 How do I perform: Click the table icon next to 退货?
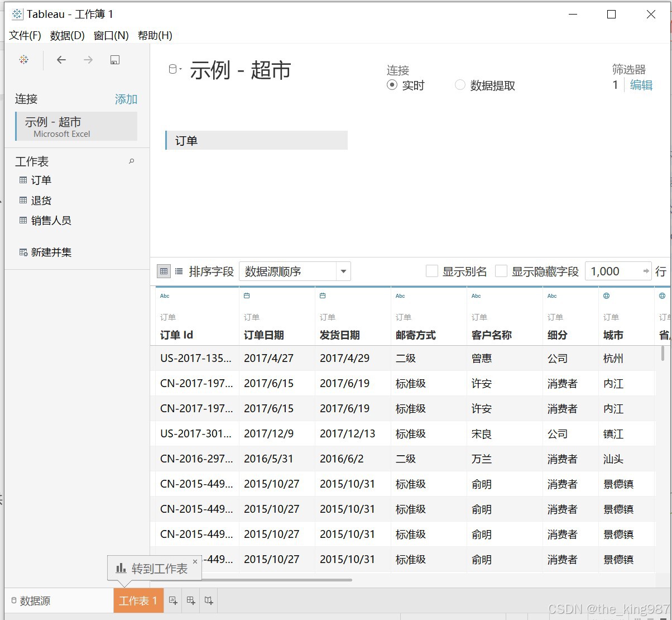tap(23, 200)
